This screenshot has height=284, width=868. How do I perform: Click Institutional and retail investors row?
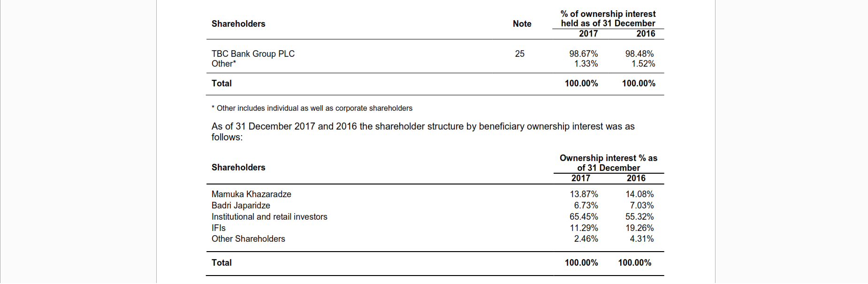click(x=269, y=217)
